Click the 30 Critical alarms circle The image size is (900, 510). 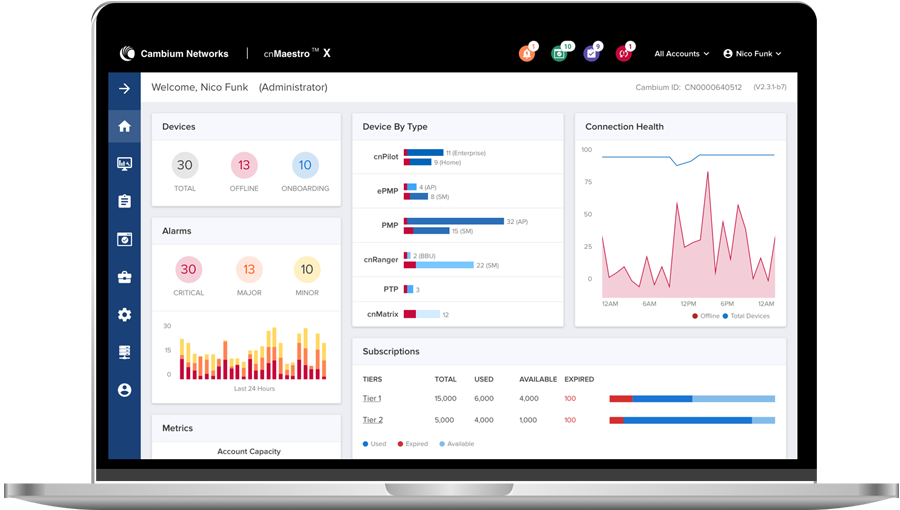pyautogui.click(x=188, y=269)
